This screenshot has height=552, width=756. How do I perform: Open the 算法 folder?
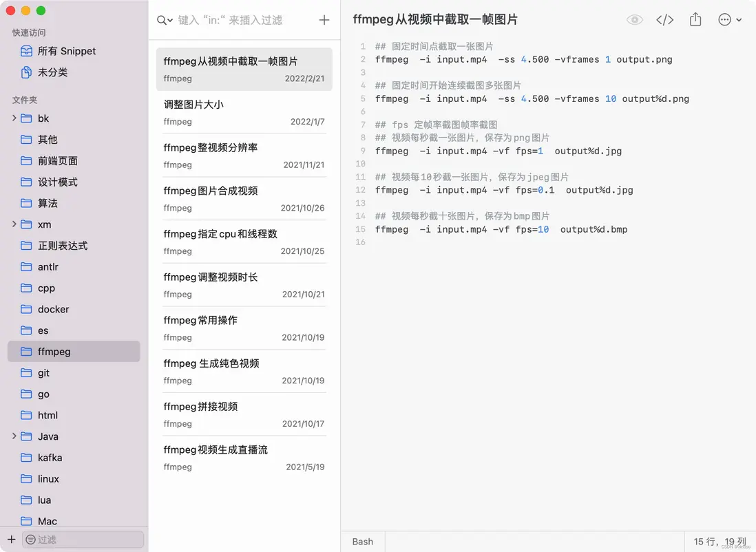pyautogui.click(x=74, y=203)
